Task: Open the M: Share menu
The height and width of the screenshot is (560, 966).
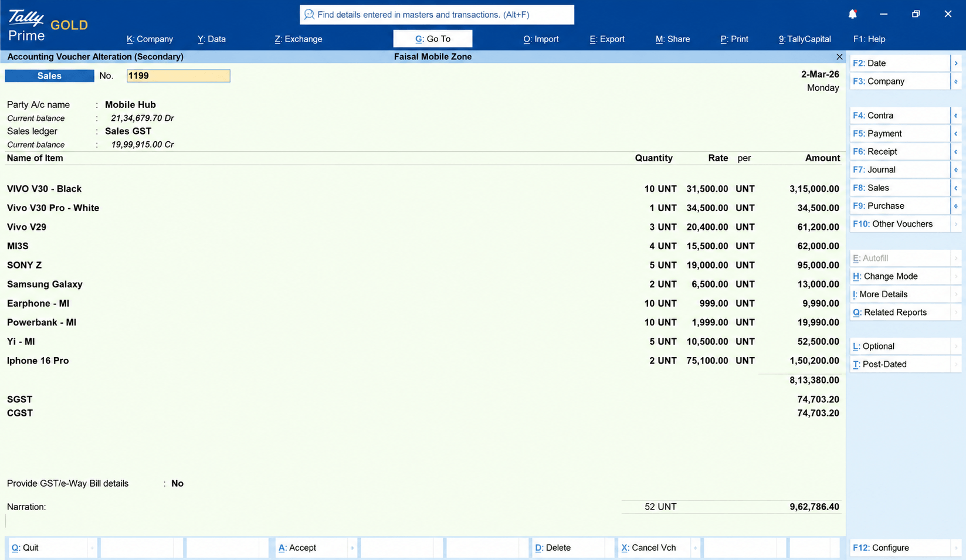Action: tap(673, 39)
